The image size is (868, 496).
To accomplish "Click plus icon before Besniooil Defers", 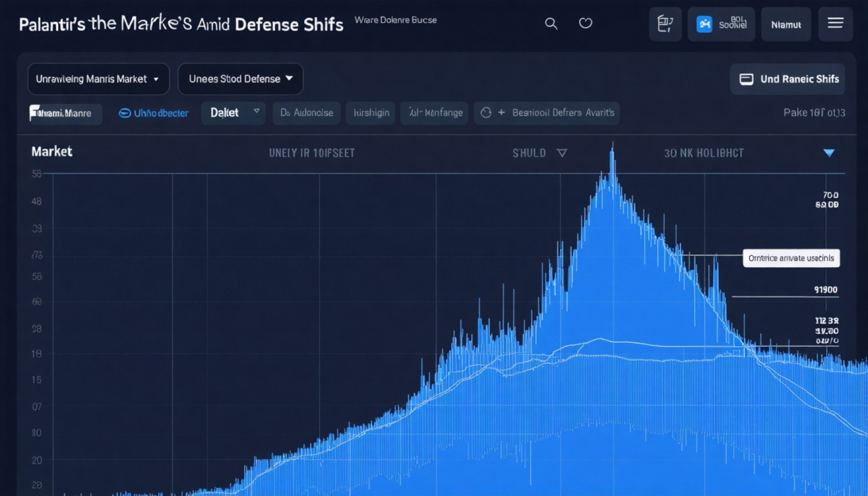I will click(x=501, y=112).
